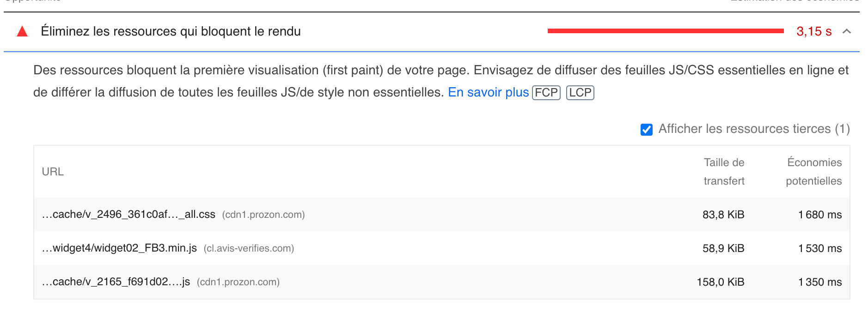This screenshot has height=312, width=868.
Task: Collapse the render-blocking resources audit chevron
Action: [x=847, y=31]
